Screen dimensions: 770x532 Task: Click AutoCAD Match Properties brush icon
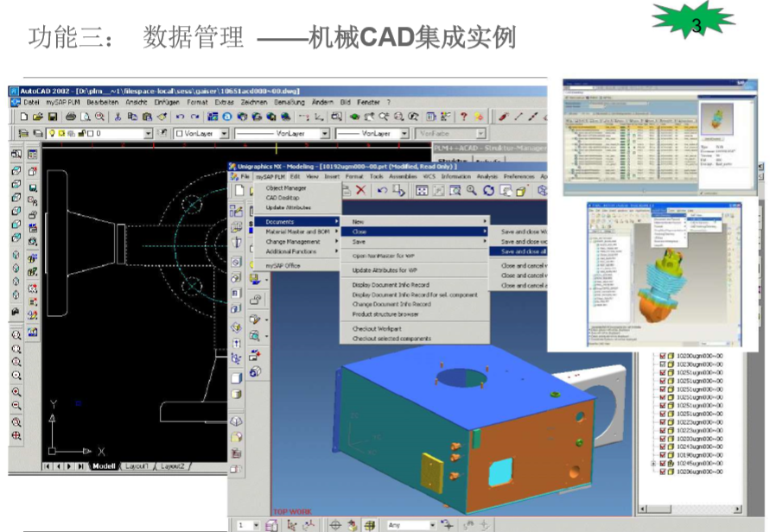(162, 117)
